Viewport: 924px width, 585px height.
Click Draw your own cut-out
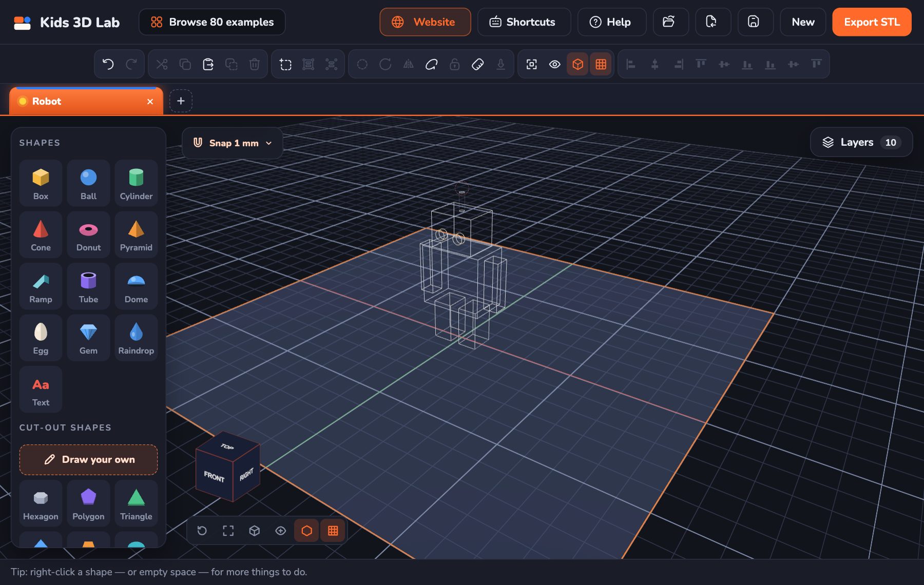[88, 460]
